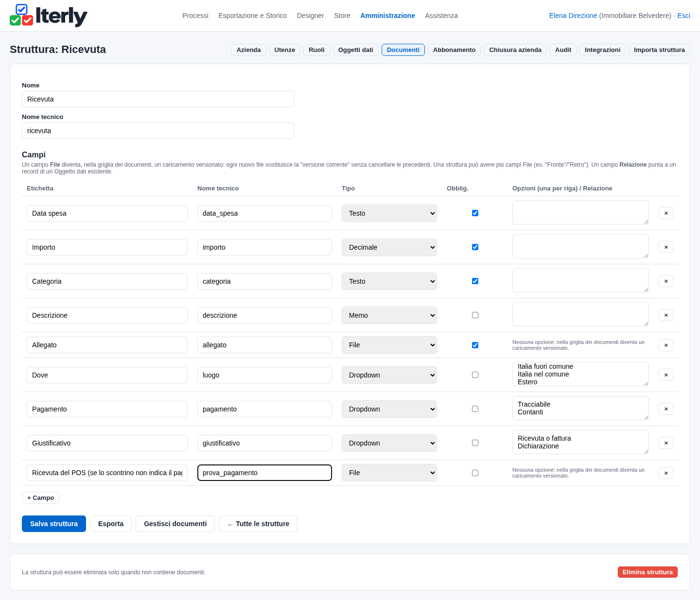The image size is (700, 600).
Task: Go back to Tutte le strutture
Action: 258,524
